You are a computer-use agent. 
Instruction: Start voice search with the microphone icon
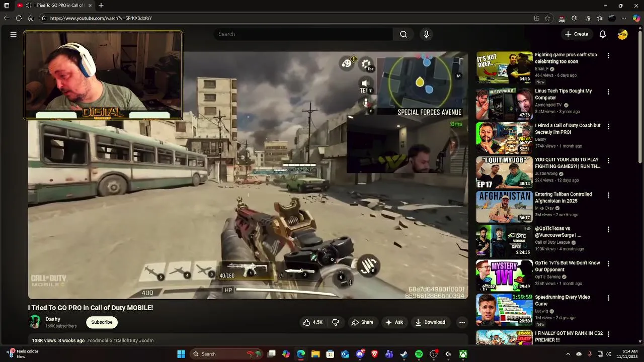coord(426,34)
